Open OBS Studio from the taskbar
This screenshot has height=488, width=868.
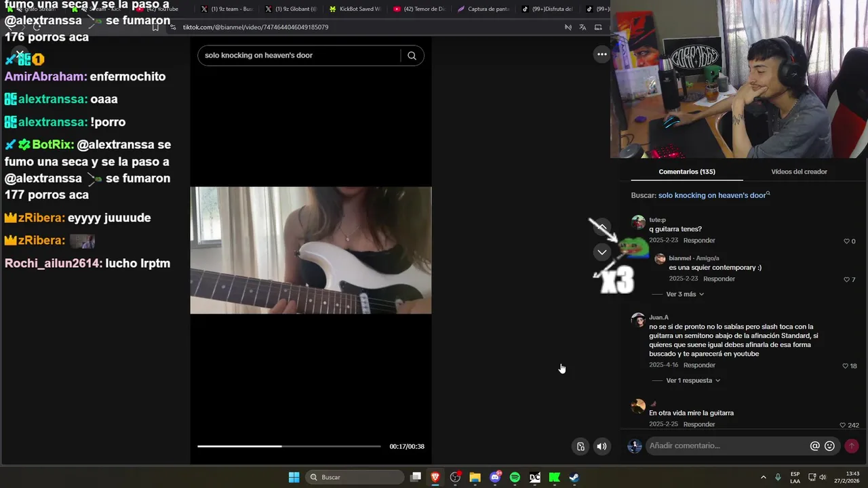point(455,477)
